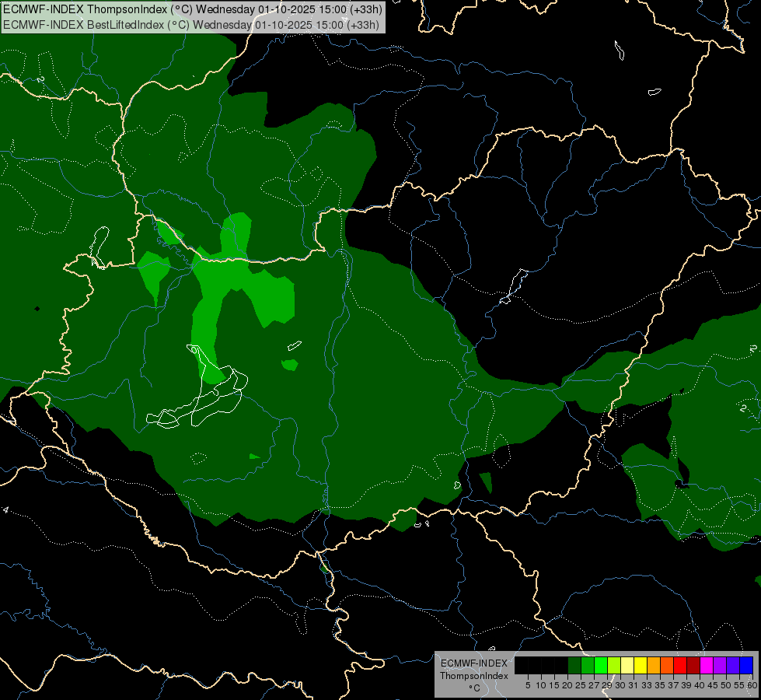
Task: Click legend scale value 30
Action: 621,685
